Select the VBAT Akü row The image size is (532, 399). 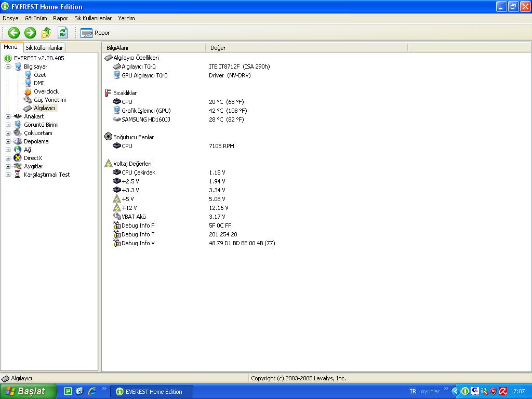point(169,217)
